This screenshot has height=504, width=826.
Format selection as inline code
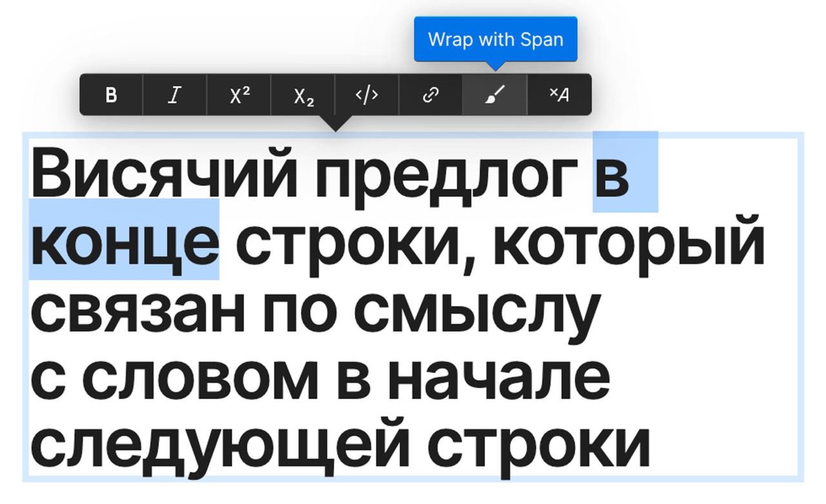pyautogui.click(x=365, y=95)
